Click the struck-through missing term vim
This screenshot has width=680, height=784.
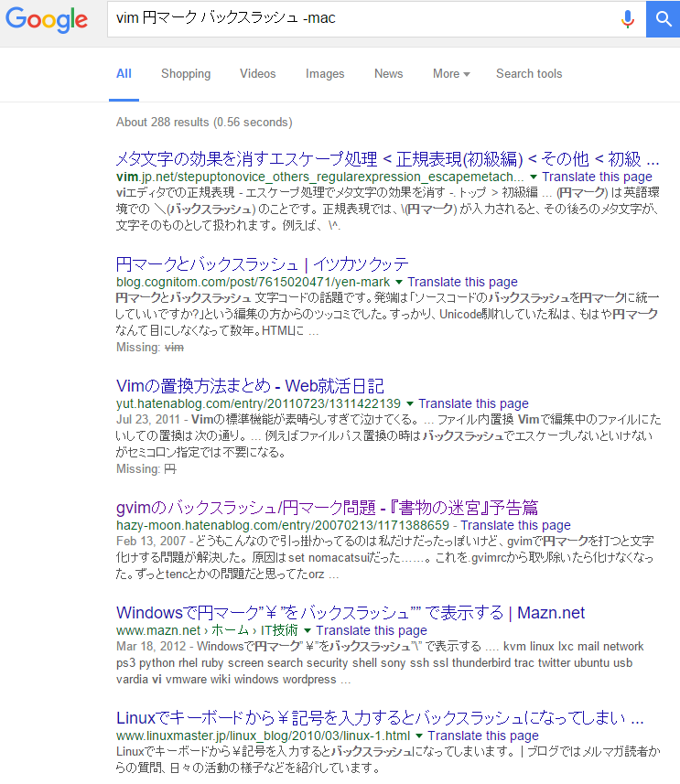[x=174, y=347]
